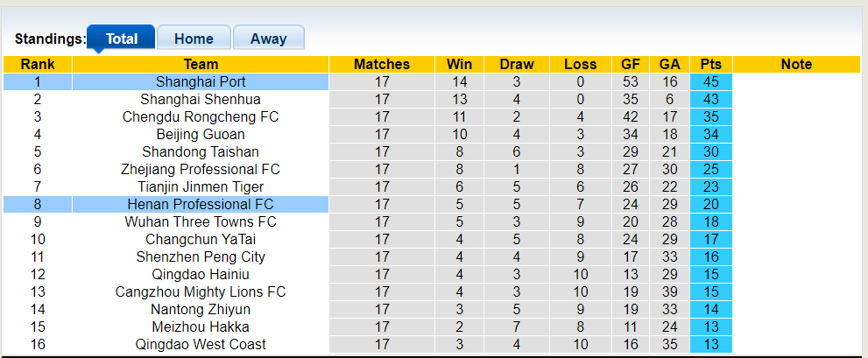Click the Changchun YaTai team name
Image resolution: width=868 pixels, height=358 pixels.
click(201, 239)
